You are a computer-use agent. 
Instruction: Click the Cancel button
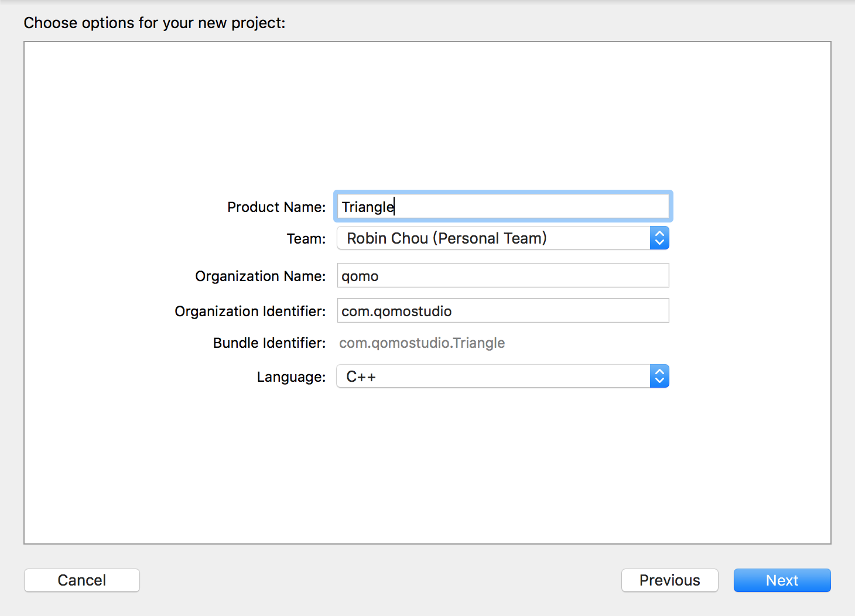coord(82,580)
